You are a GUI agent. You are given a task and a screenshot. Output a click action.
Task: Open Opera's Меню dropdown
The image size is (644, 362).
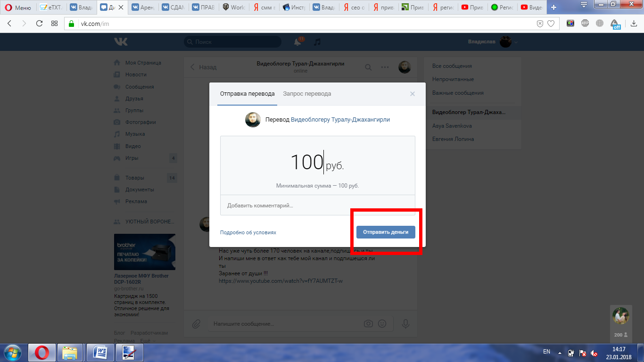18,8
